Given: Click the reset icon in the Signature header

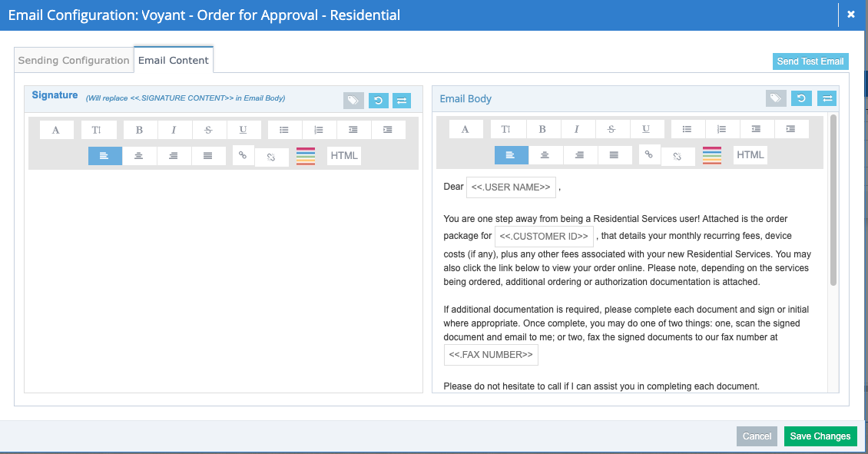Looking at the screenshot, I should tap(378, 101).
